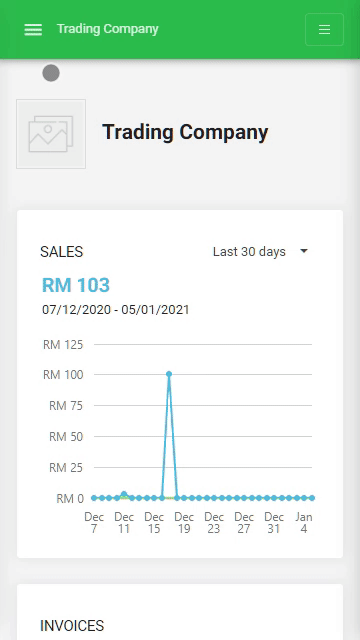Click the SALES card heading
This screenshot has height=640, width=360.
click(x=62, y=252)
